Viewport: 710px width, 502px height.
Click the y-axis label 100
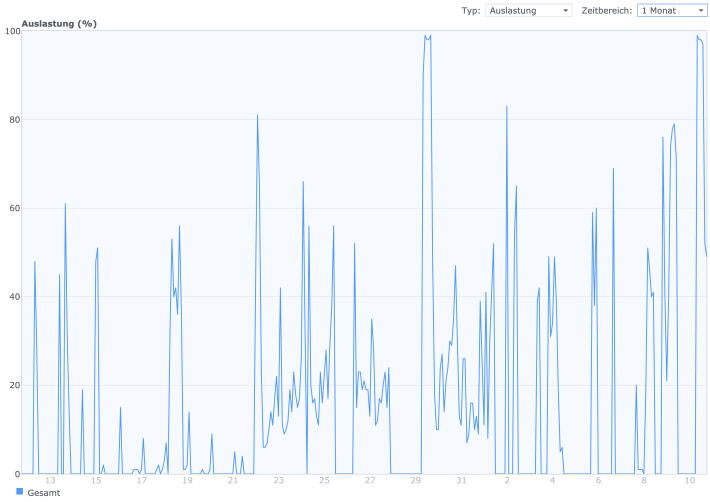coord(13,31)
